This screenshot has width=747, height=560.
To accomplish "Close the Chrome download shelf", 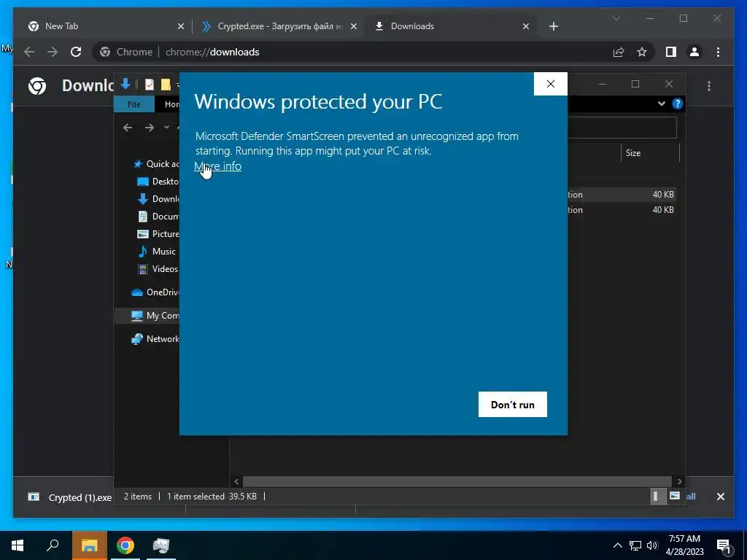I will pos(720,497).
